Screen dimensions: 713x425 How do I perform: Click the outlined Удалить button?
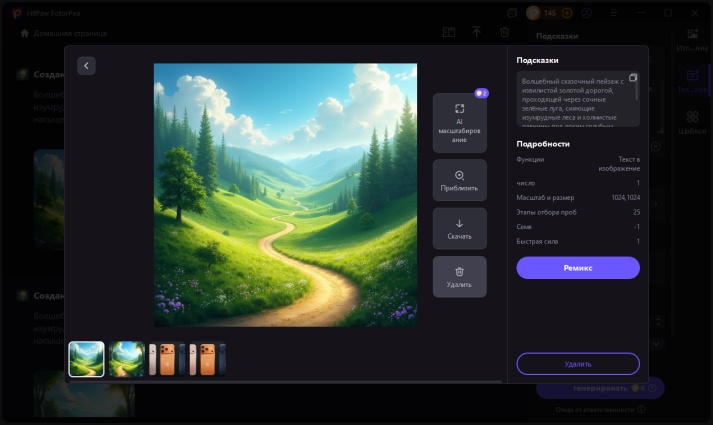point(577,363)
